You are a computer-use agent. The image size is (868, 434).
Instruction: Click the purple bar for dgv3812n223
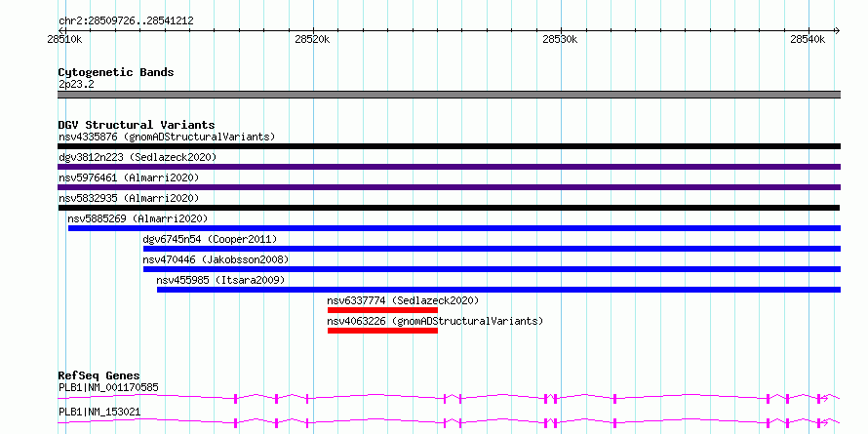tap(449, 167)
